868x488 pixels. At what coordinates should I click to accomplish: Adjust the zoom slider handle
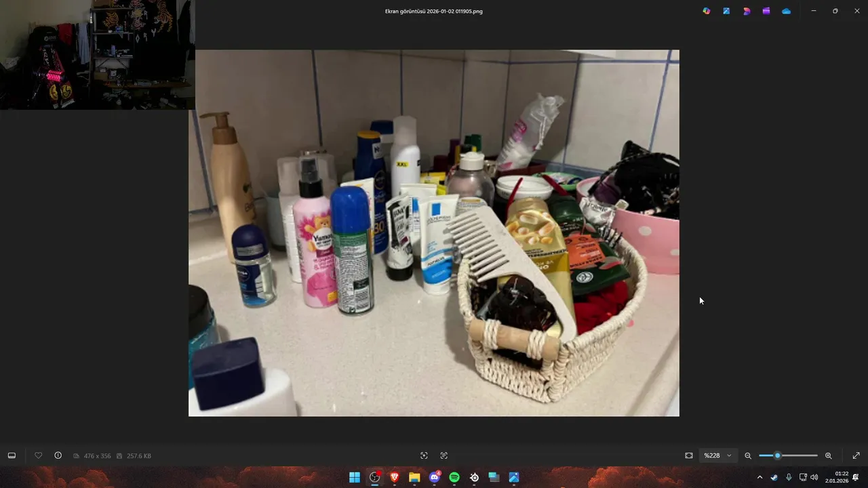click(778, 455)
